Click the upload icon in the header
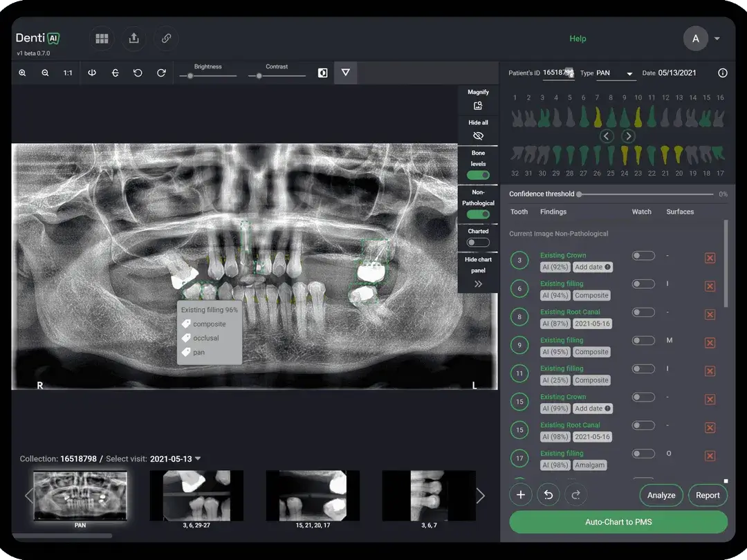747x560 pixels. coord(133,39)
